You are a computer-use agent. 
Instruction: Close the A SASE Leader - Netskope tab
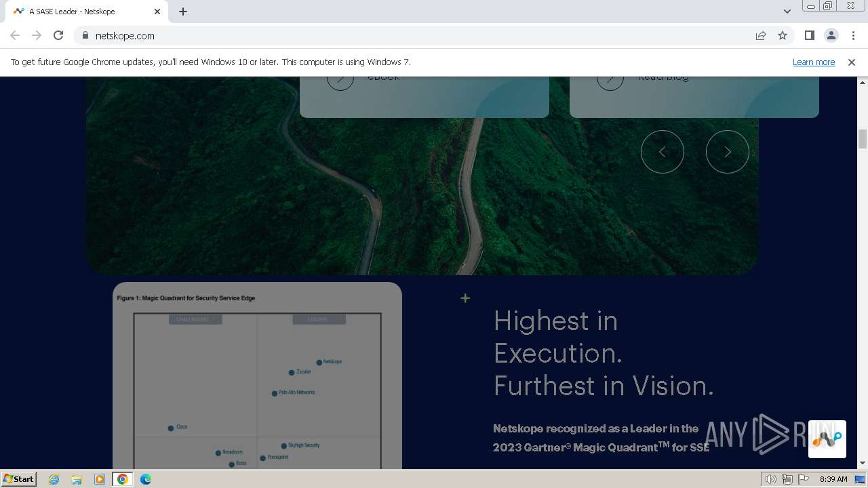[157, 12]
